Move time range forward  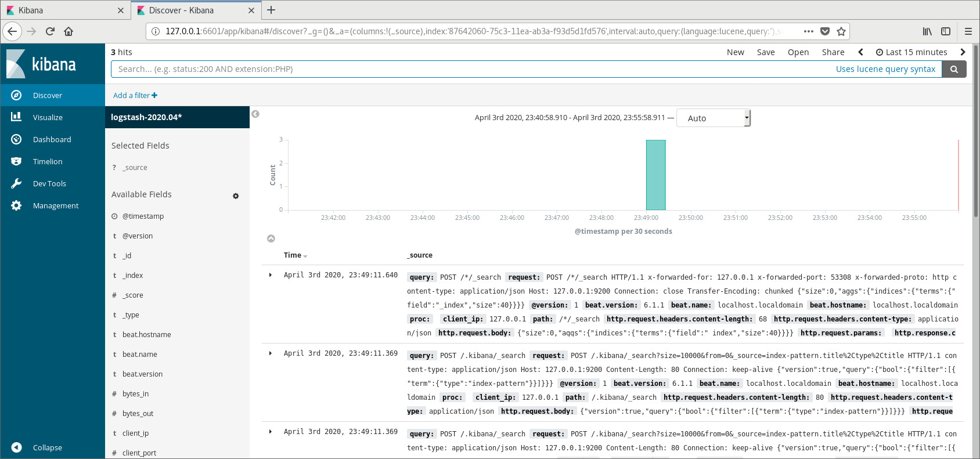click(963, 52)
